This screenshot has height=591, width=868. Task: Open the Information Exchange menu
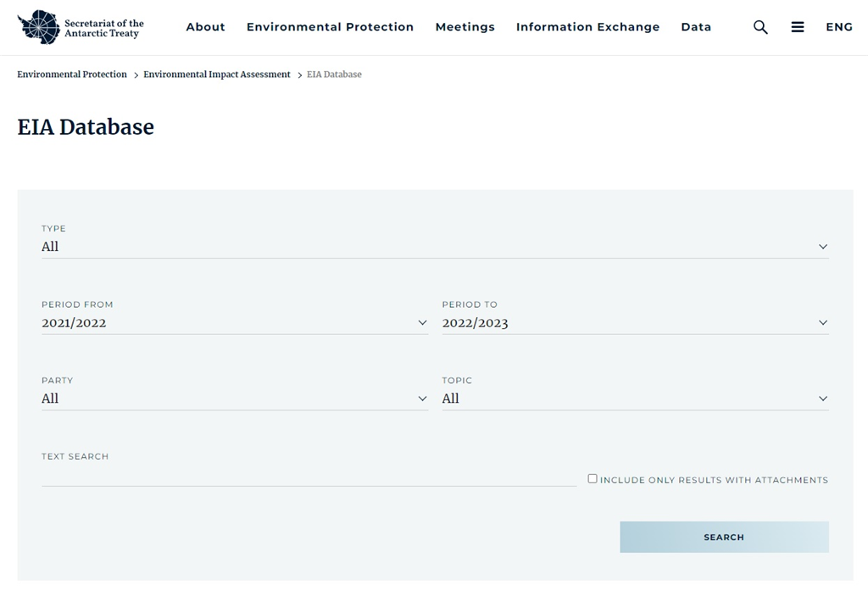click(588, 27)
